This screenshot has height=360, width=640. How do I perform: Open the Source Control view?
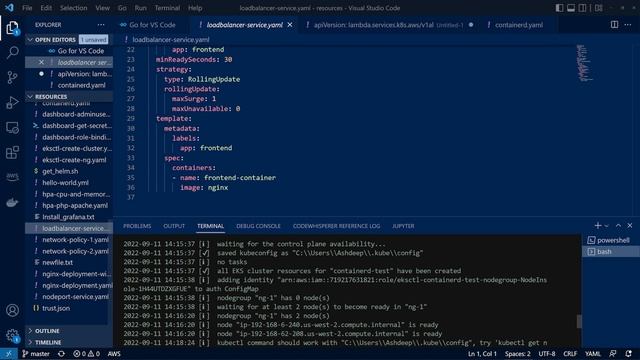(12, 77)
